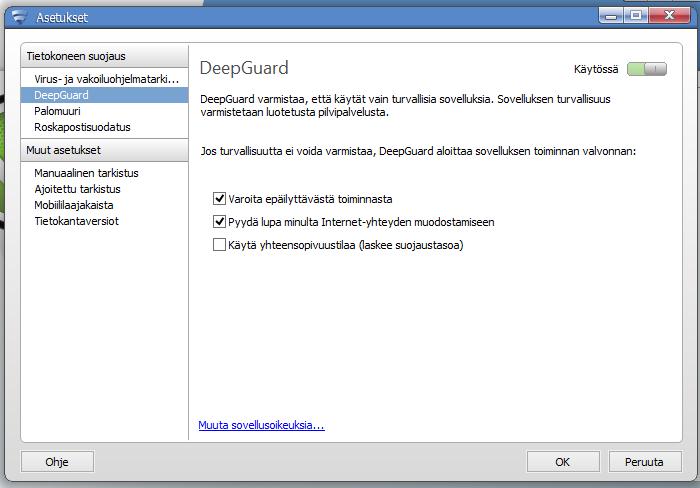Screen dimensions: 700x488
Task: Maximize the Asetukset window
Action: click(637, 16)
